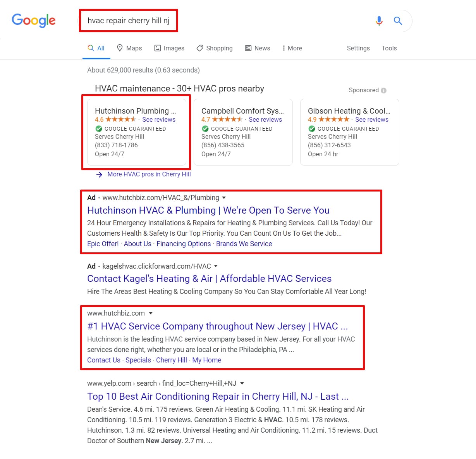Open Financing Options ad sitelink

click(184, 244)
